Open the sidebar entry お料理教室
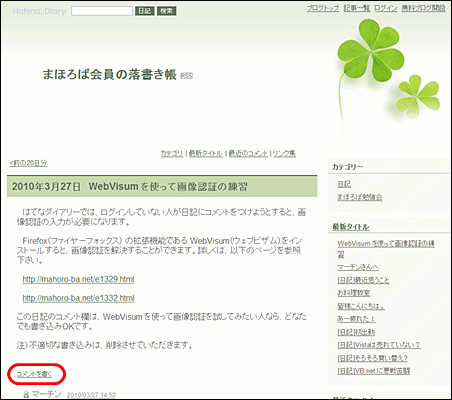The image size is (452, 400). (x=354, y=293)
